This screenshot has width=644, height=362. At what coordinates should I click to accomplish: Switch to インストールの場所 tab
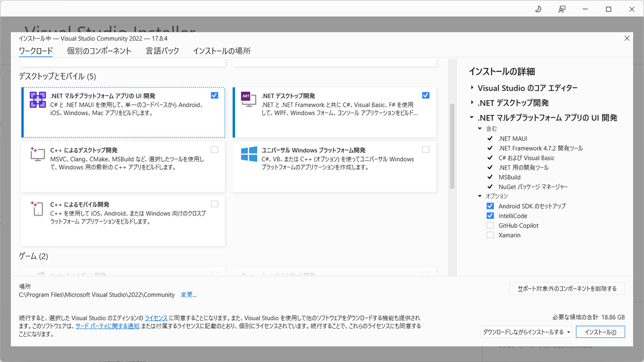(x=222, y=51)
